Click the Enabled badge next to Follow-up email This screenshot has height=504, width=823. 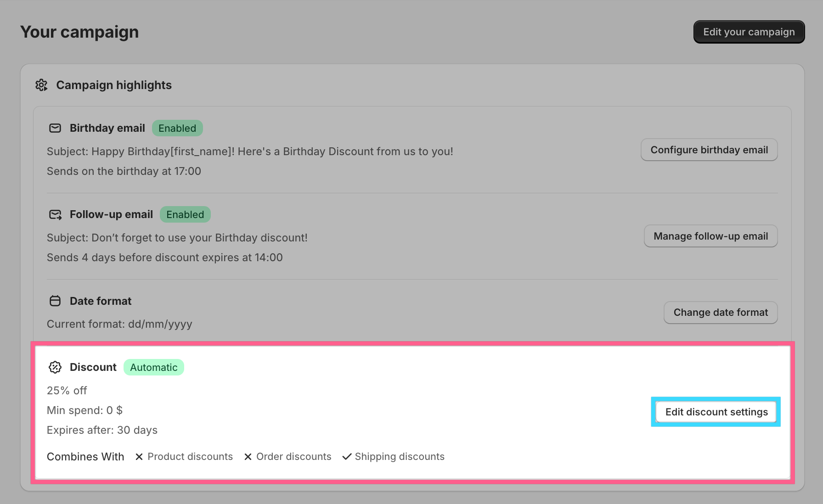tap(185, 214)
